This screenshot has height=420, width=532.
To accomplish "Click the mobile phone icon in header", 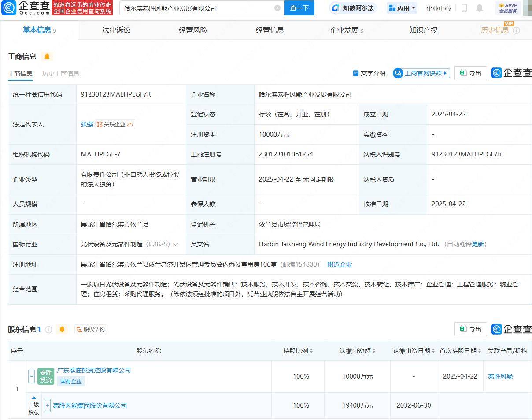I will [464, 8].
